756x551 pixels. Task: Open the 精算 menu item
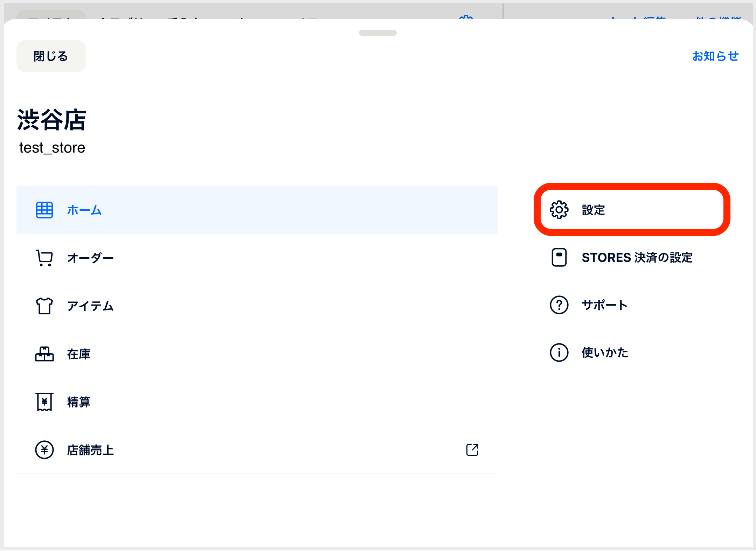point(257,402)
